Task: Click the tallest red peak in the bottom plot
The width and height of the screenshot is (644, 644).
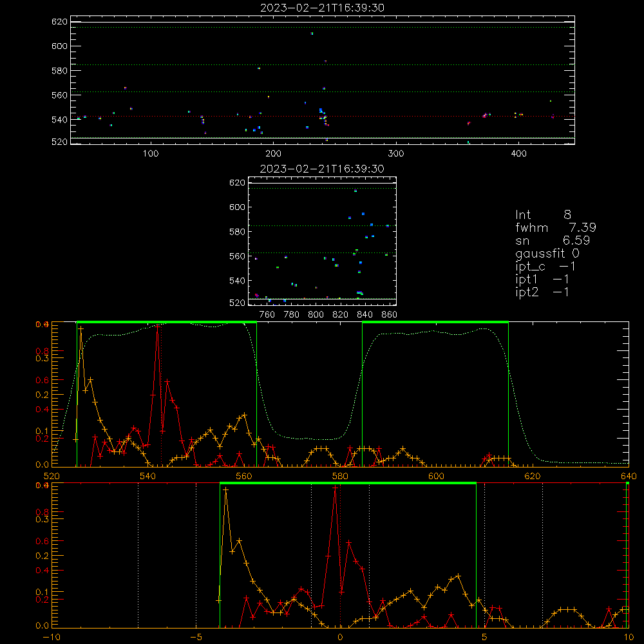Action: 335,488
